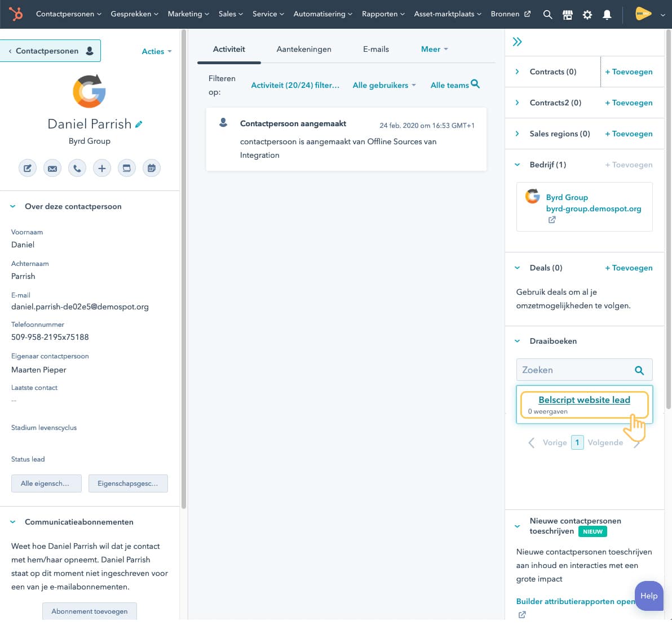The image size is (672, 630).
Task: Collapse Communicatieabonnementen section
Action: click(13, 522)
